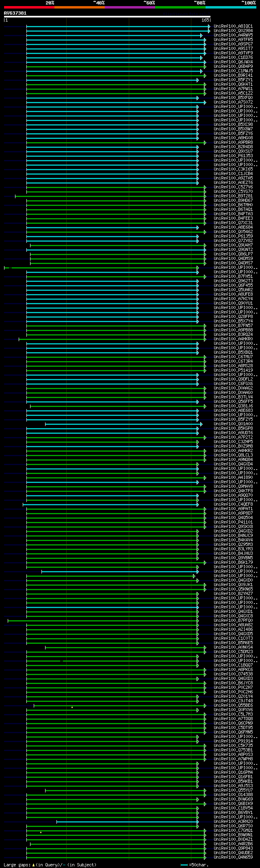The width and height of the screenshot is (260, 868).
Task: Click the UniRef100_B5XC98 label
Action: click(x=233, y=124)
